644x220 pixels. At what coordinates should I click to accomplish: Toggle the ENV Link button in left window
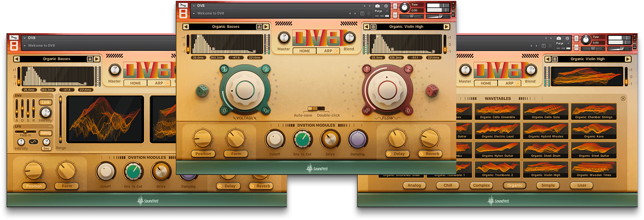coord(45,103)
